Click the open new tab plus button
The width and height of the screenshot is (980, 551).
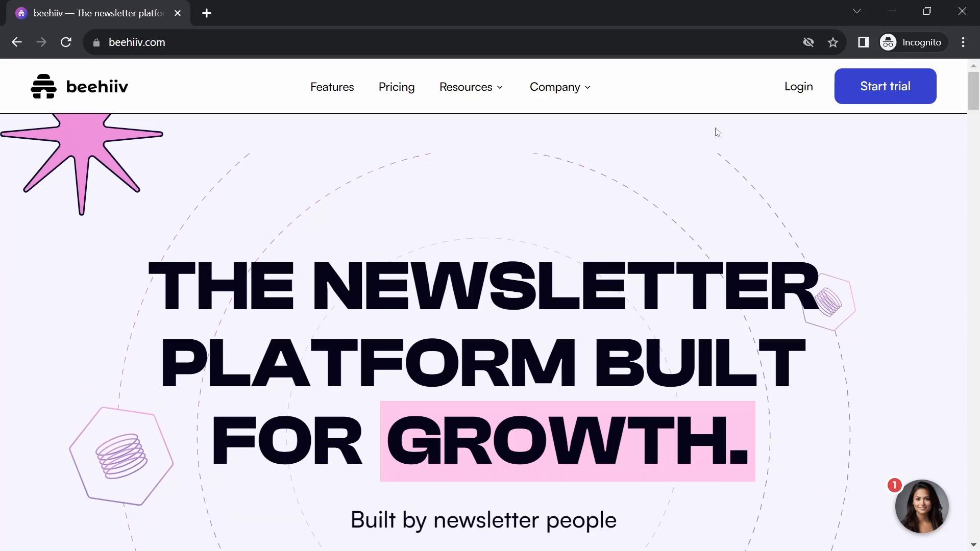[x=206, y=13]
